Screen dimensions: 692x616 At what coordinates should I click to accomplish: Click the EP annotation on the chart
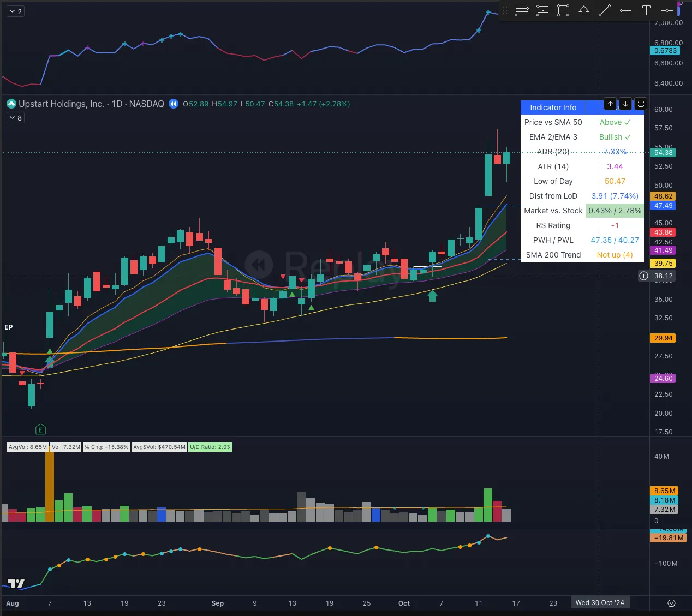coord(9,327)
